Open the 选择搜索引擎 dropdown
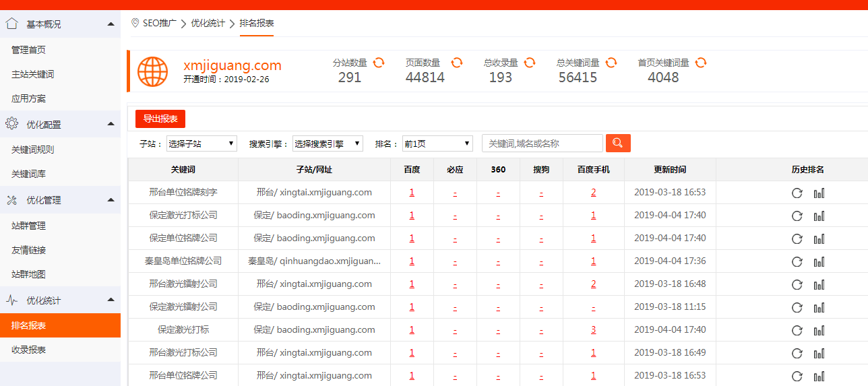This screenshot has width=868, height=386. pyautogui.click(x=328, y=143)
